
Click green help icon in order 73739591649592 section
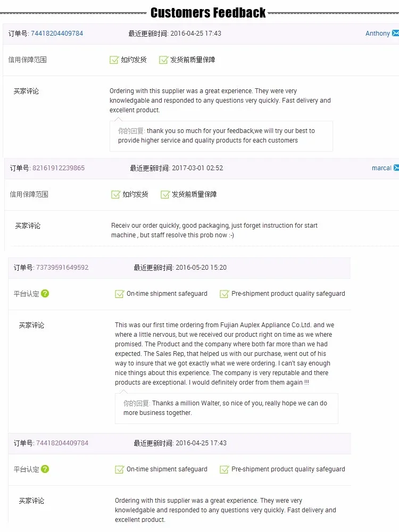coord(45,293)
